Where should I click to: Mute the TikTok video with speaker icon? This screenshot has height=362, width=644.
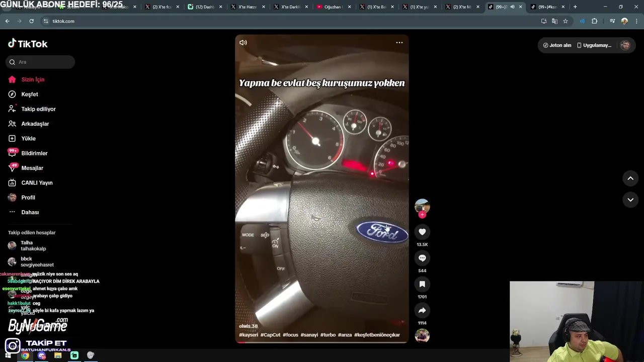point(243,43)
